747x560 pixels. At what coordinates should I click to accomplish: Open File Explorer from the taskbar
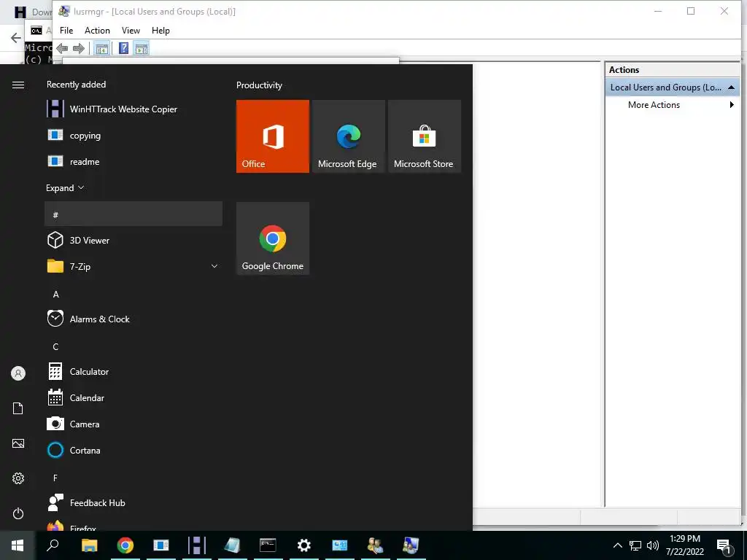coord(89,545)
